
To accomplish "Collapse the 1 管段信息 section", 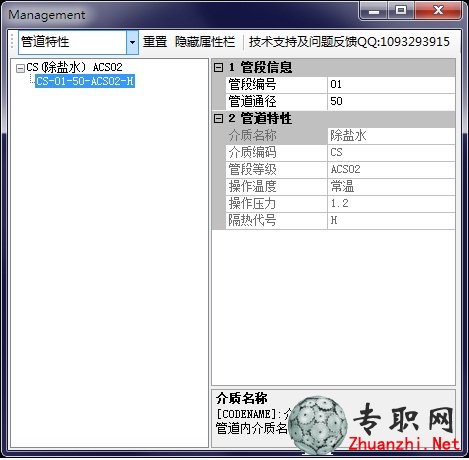I will coord(218,68).
